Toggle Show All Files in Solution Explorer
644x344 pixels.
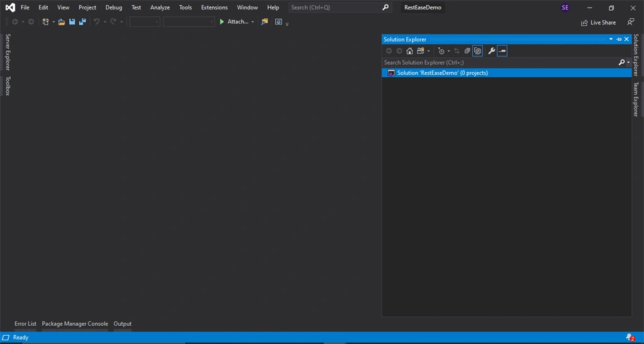coord(477,51)
